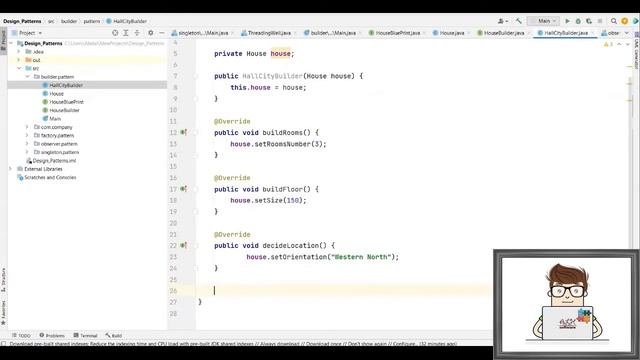Expand the observer.pattern package
This screenshot has width=640, height=360.
point(27,144)
